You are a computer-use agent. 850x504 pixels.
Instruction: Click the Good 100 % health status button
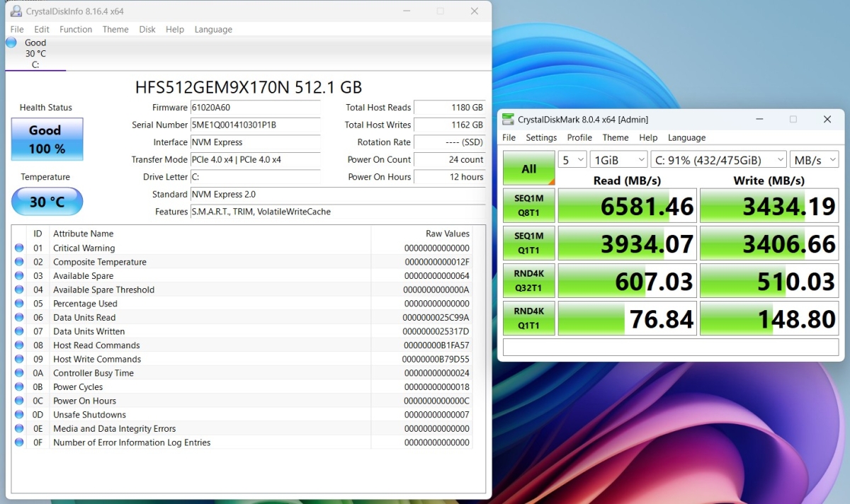click(x=47, y=139)
